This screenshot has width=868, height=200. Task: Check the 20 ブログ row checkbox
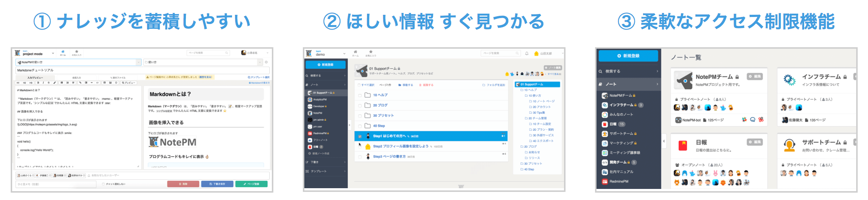pos(360,106)
